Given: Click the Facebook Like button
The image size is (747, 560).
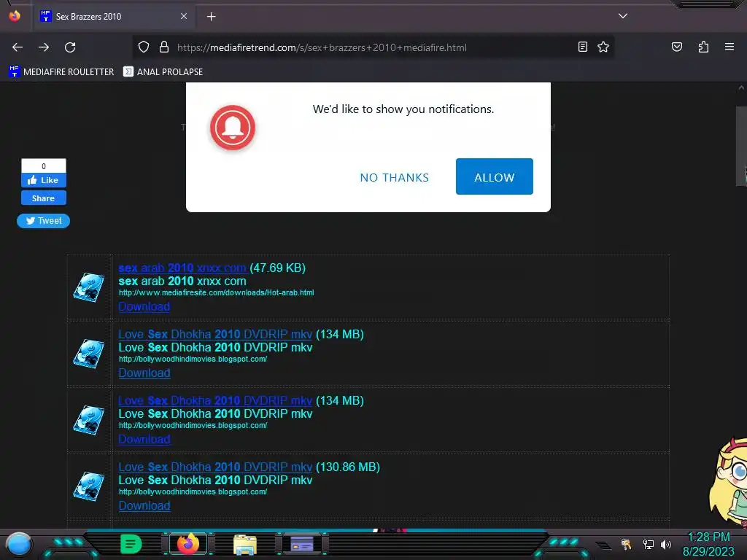Looking at the screenshot, I should (43, 180).
